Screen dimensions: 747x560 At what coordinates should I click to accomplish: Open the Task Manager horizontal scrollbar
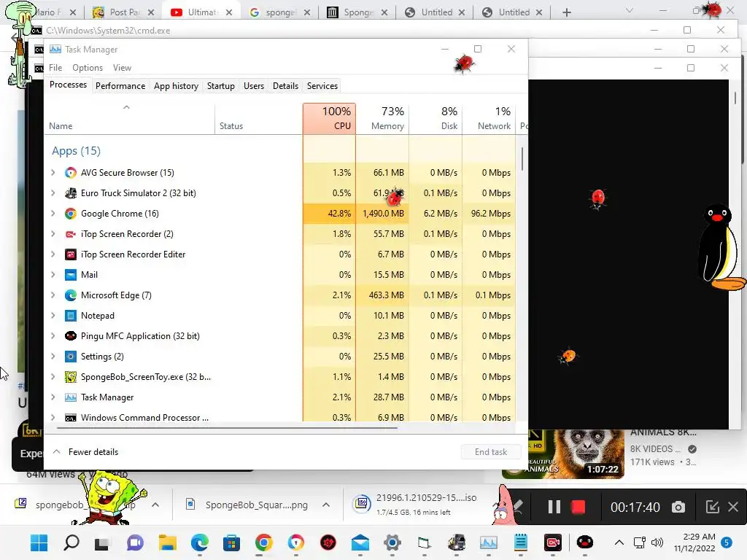[228, 427]
